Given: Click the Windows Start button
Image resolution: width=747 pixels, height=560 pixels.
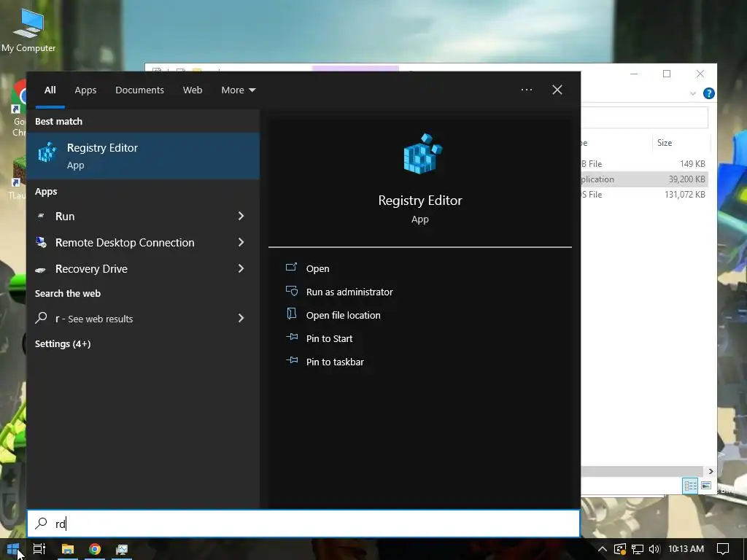Looking at the screenshot, I should (13, 549).
